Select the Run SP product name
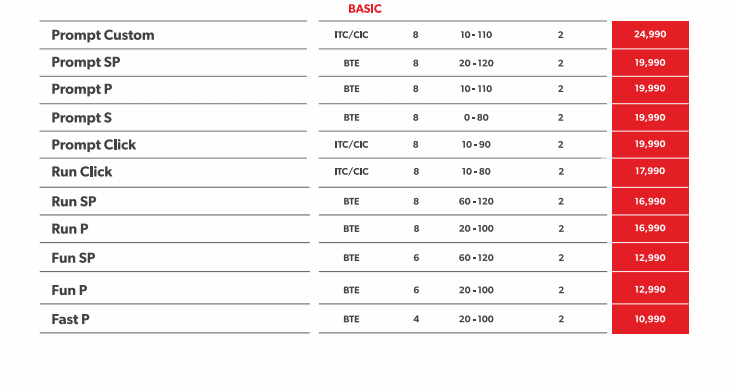The image size is (730, 392). (74, 202)
